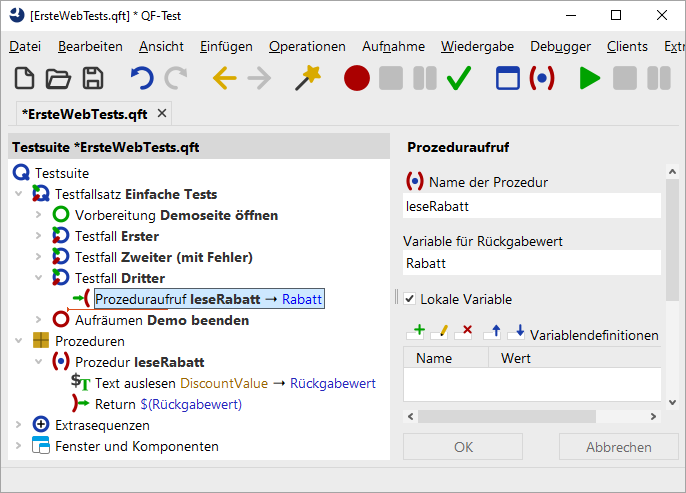
Task: Expand the Extrasequenzen node
Action: [18, 424]
